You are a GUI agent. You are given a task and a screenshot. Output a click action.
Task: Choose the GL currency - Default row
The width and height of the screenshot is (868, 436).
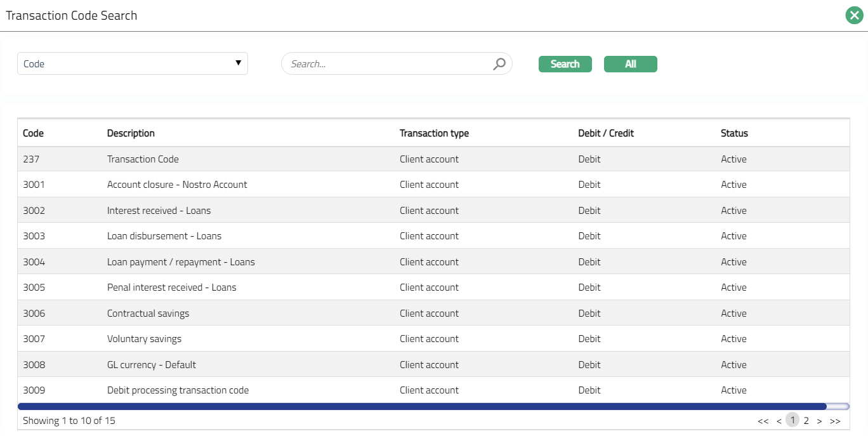click(152, 365)
